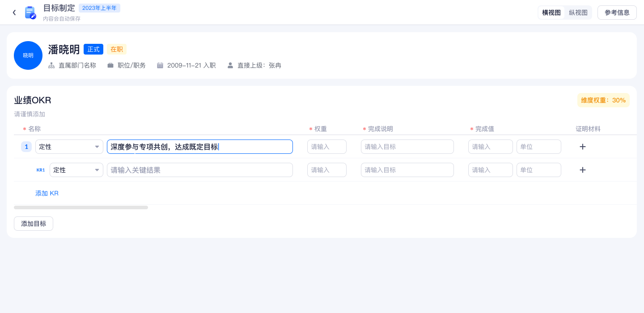Viewport: 644px width, 313px height.
Task: Click the 添加 KR link
Action: coord(47,193)
